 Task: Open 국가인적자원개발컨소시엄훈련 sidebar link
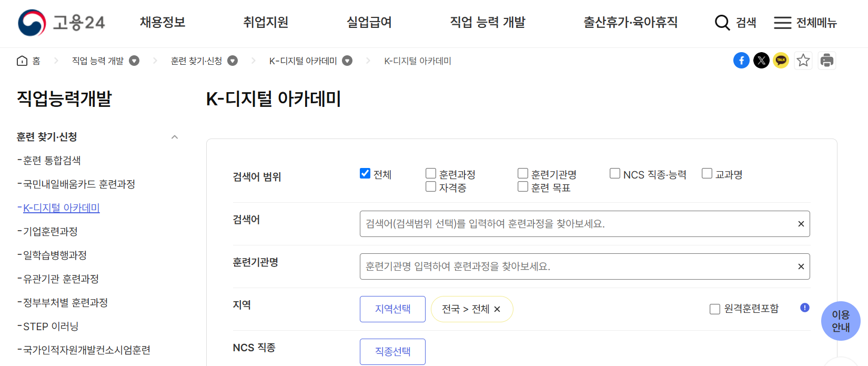coord(87,350)
